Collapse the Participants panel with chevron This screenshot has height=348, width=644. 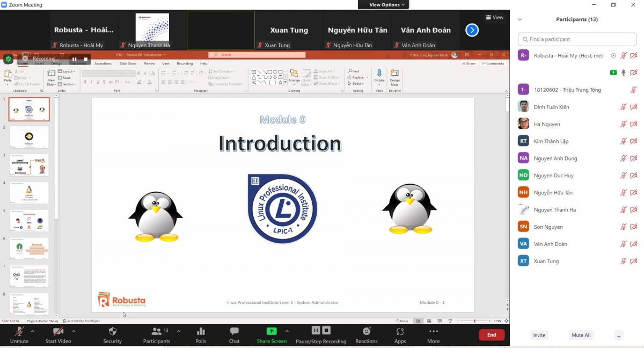pos(519,19)
